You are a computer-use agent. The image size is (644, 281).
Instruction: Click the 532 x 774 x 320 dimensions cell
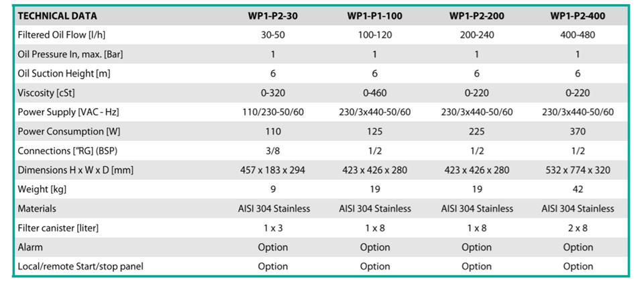point(578,170)
